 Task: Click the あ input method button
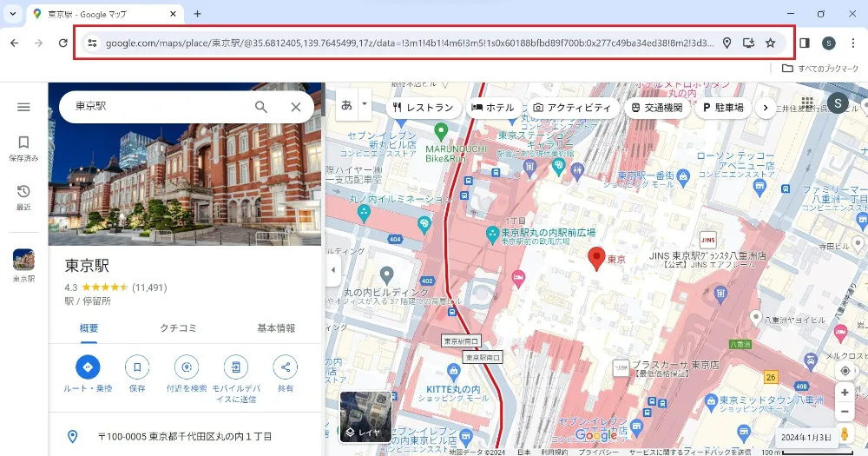pyautogui.click(x=346, y=105)
